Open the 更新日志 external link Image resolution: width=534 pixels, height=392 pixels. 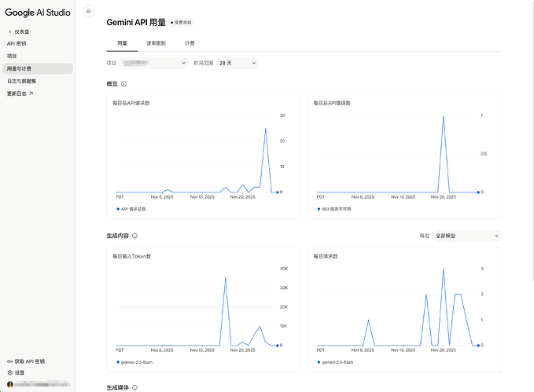click(20, 93)
